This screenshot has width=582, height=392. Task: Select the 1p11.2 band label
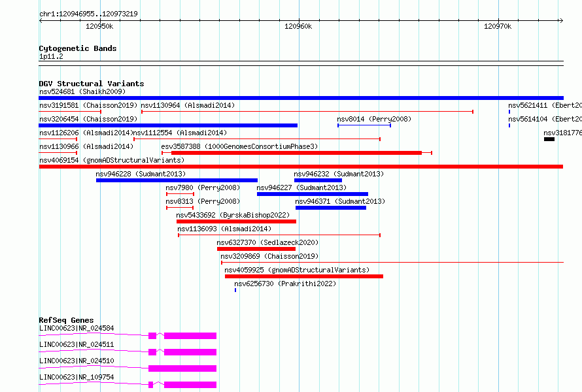51,56
